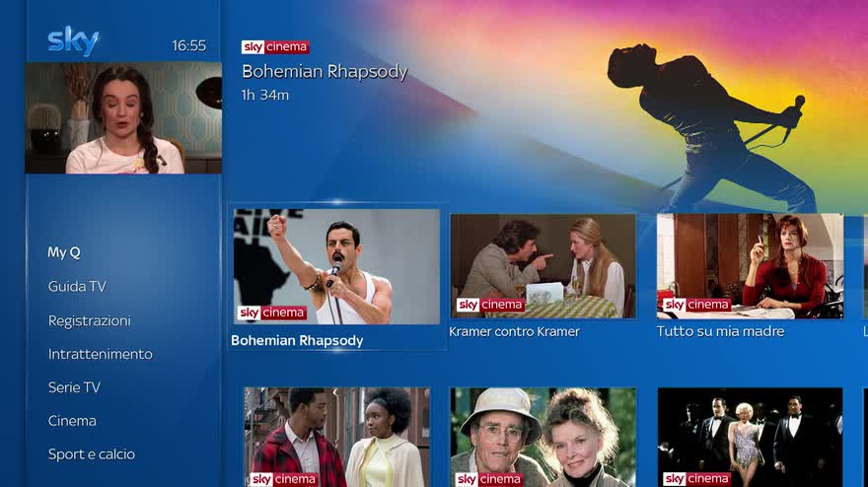The image size is (868, 487).
Task: Select Serie TV in the sidebar
Action: 74,387
